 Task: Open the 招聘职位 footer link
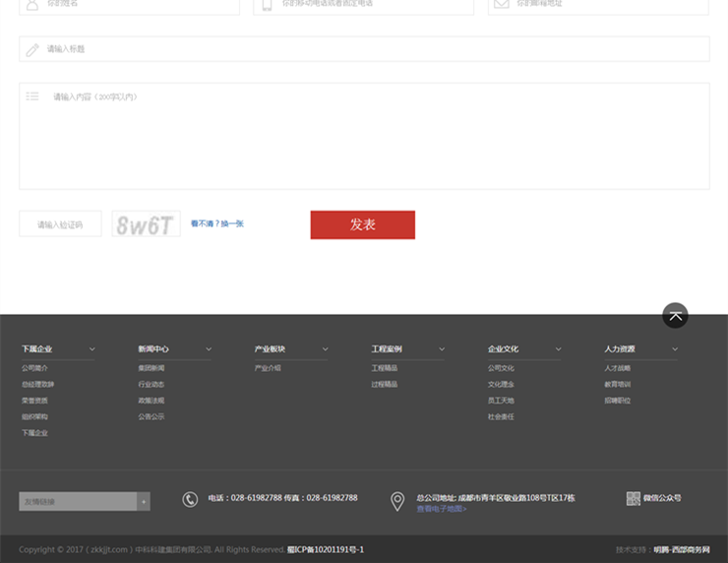[x=618, y=401]
